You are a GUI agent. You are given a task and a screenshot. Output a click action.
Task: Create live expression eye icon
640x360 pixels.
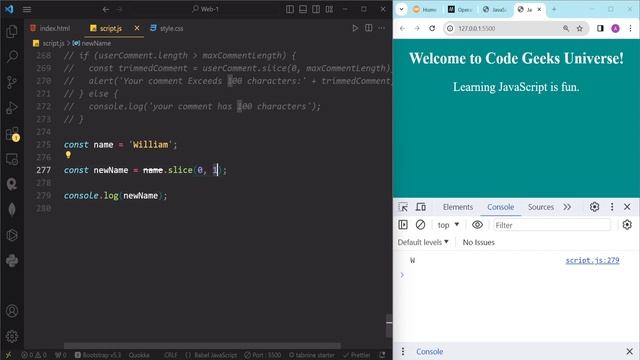(477, 224)
